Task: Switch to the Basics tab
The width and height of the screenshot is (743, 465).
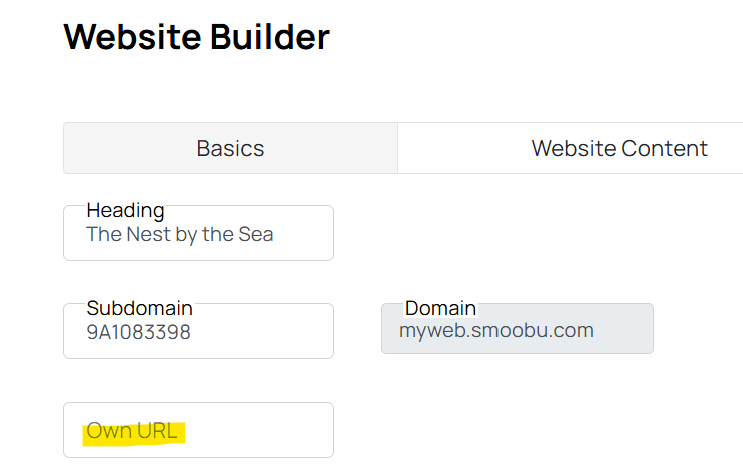Action: [x=230, y=148]
